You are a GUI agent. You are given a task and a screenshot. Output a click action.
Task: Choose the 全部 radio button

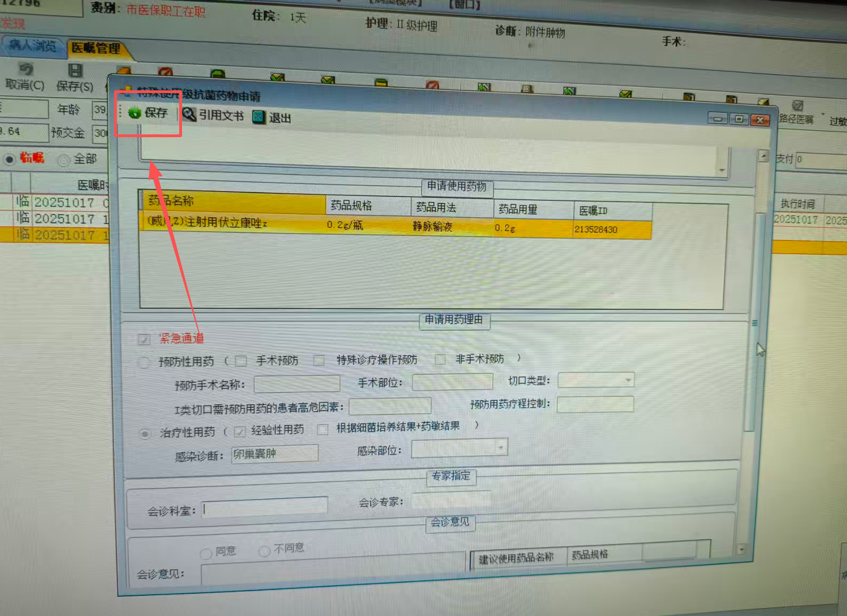(x=63, y=160)
